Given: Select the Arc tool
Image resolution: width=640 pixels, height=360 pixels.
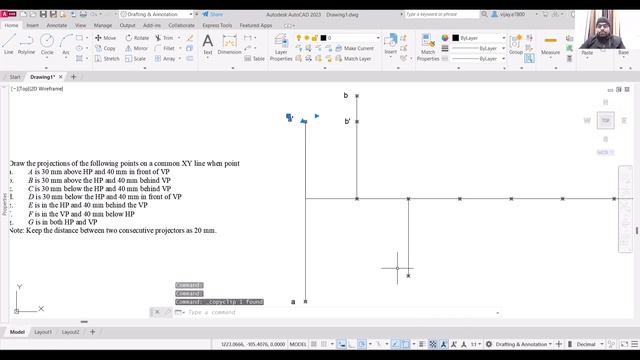Looking at the screenshot, I should [x=66, y=44].
